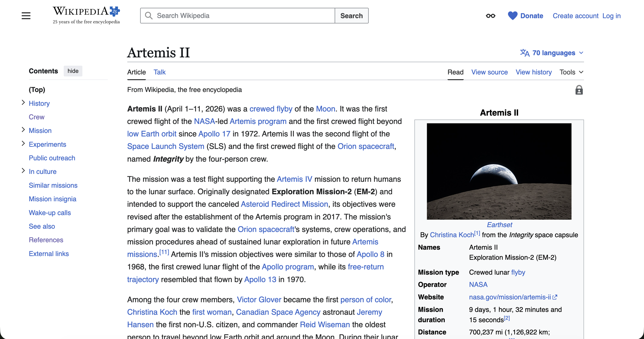Open the 70 languages dropdown
The width and height of the screenshot is (644, 339).
[x=552, y=53]
